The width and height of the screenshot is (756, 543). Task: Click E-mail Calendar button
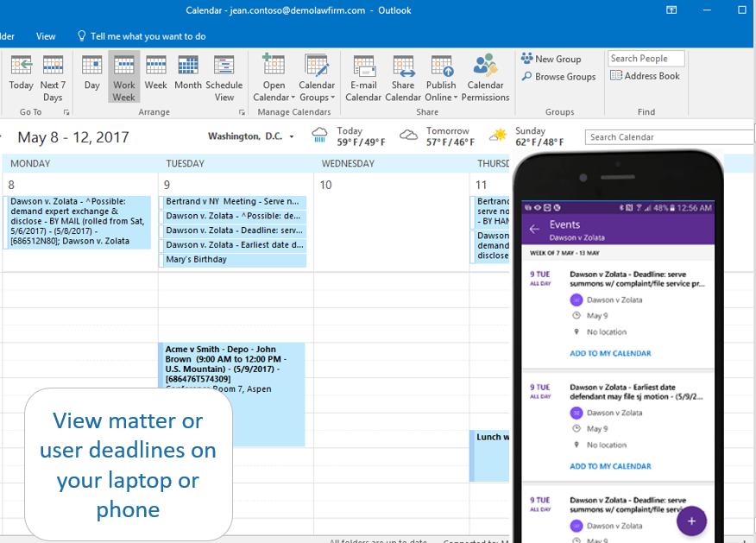(363, 78)
